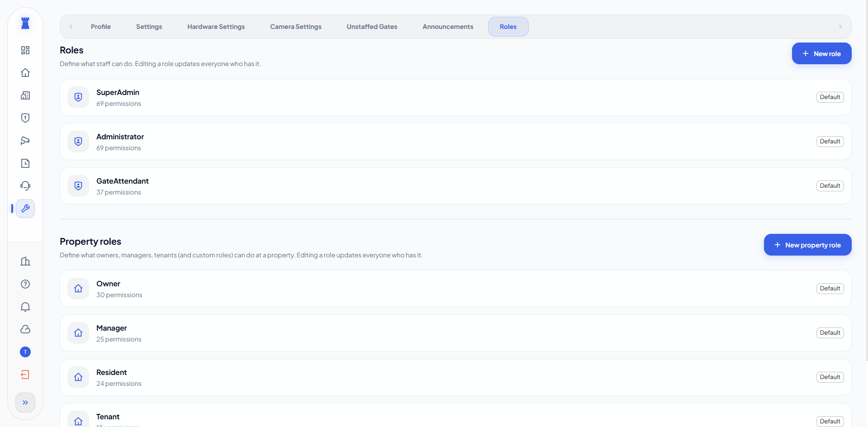Open the GateAttendant role
868x427 pixels.
(455, 186)
